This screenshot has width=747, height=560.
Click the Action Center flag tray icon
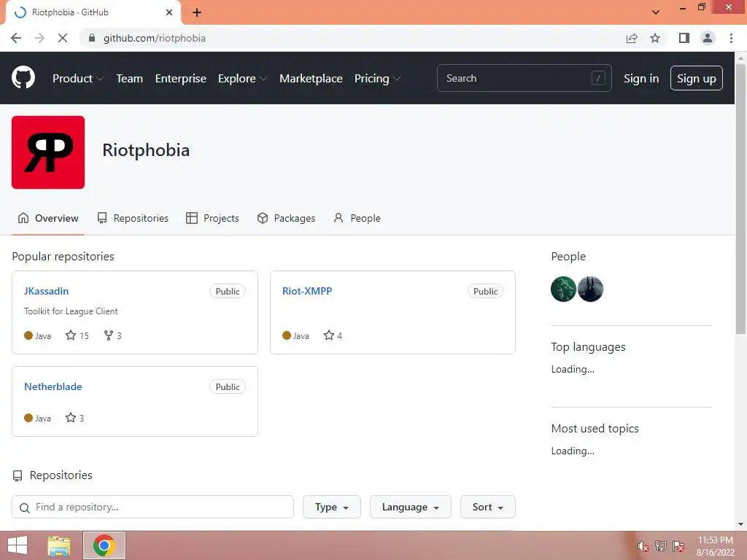(x=678, y=546)
